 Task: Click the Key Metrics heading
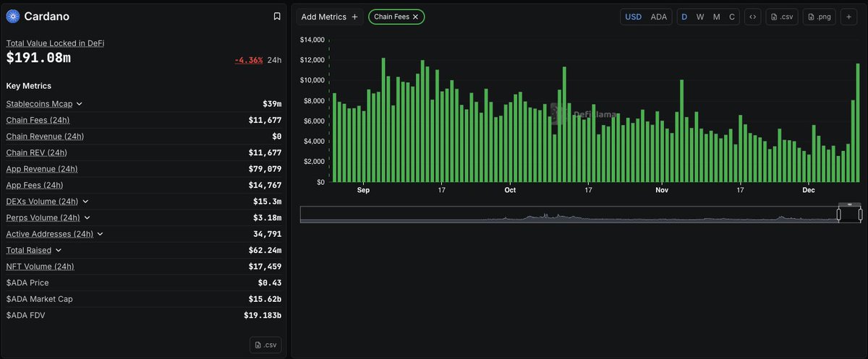tap(28, 86)
